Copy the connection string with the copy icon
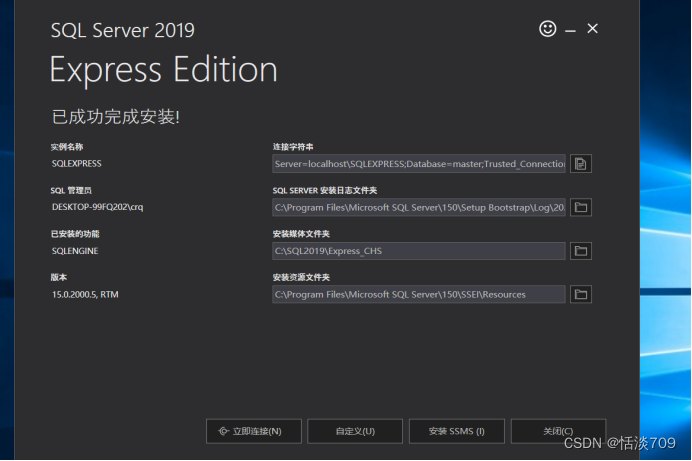Image resolution: width=692 pixels, height=461 pixels. coord(580,164)
